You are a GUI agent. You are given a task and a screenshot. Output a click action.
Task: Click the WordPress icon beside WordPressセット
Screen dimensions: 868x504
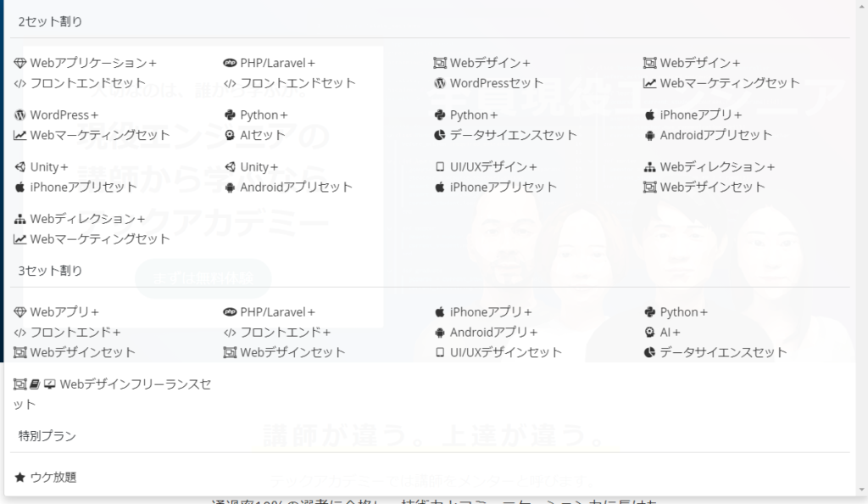pos(440,83)
